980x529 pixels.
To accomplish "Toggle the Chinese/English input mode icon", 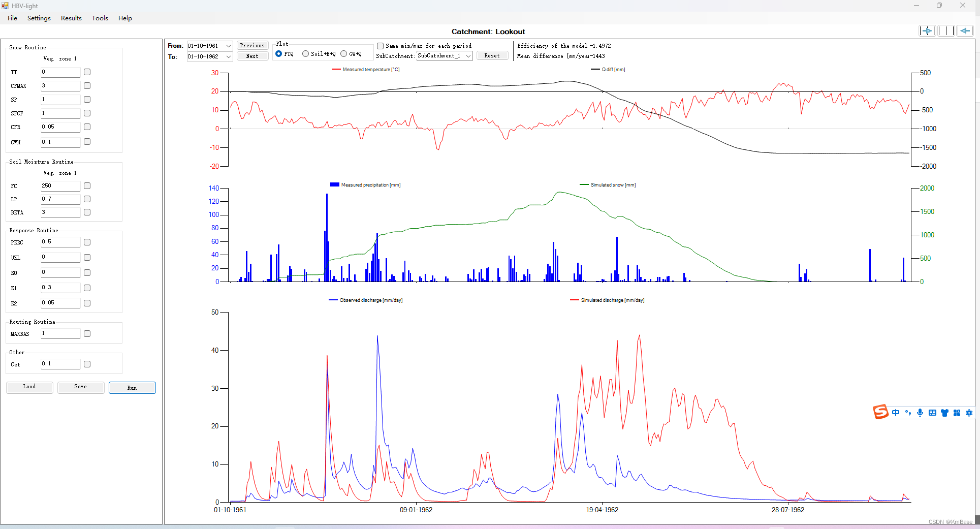I will 896,413.
